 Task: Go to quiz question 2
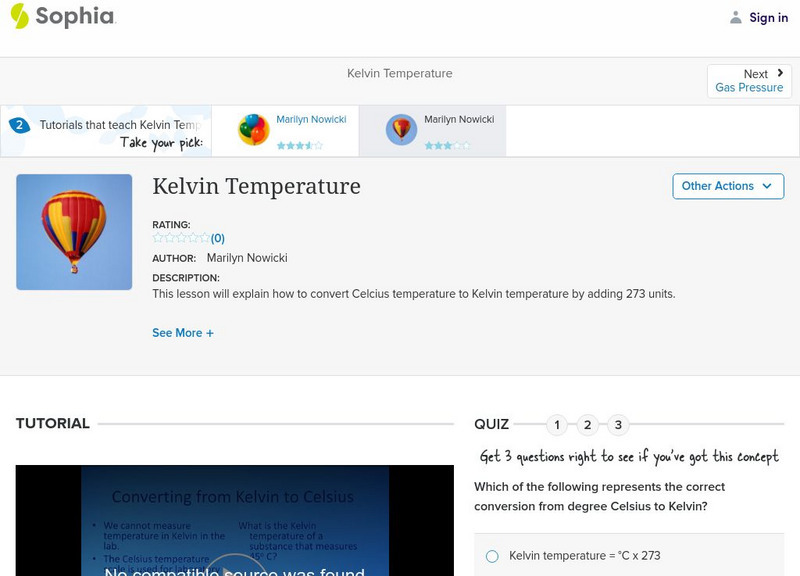pos(588,425)
